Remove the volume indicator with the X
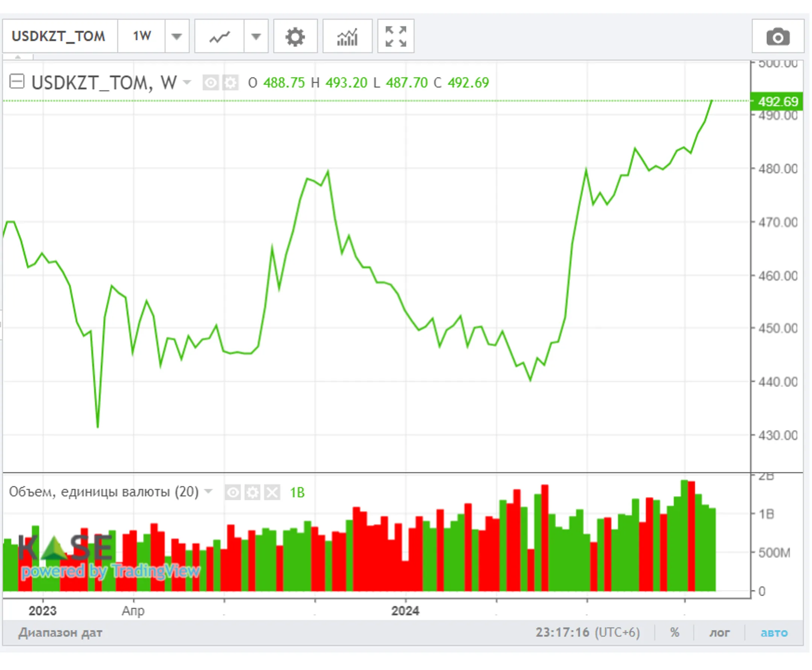Viewport: 812px width, 670px height. 273,492
